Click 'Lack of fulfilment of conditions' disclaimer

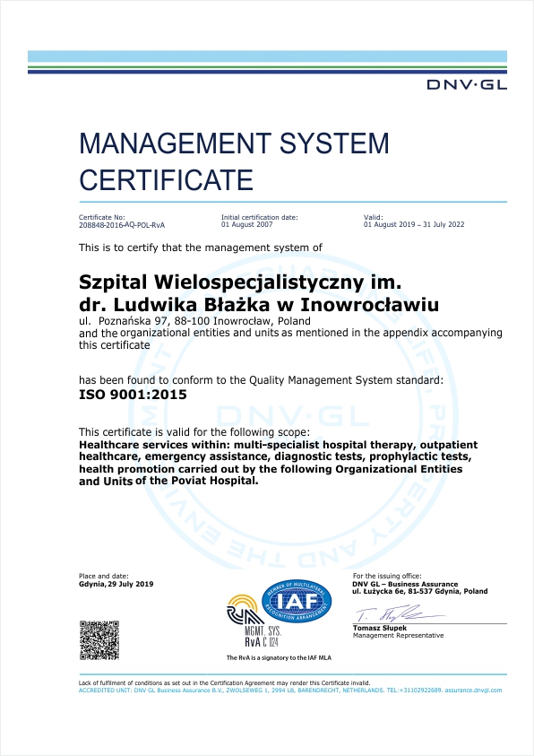[x=224, y=683]
